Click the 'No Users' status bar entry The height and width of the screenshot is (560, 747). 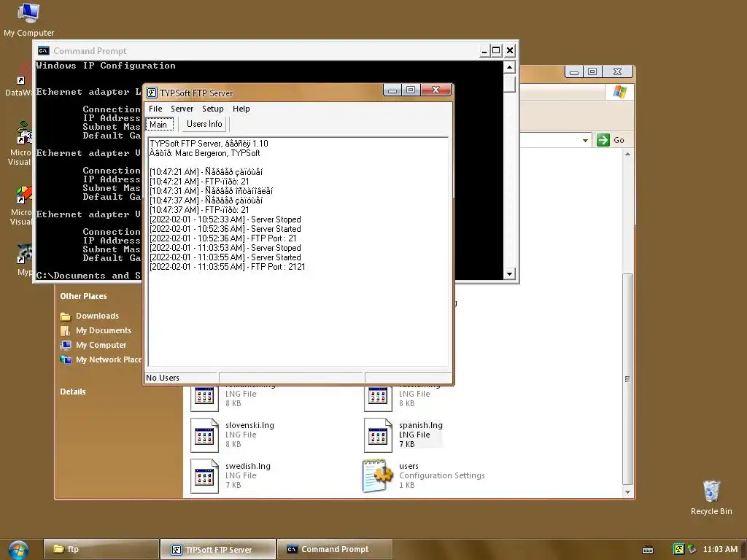pyautogui.click(x=163, y=378)
